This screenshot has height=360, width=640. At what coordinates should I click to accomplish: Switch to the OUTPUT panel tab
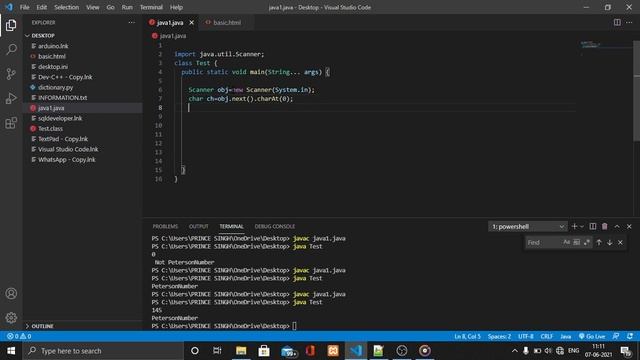click(199, 227)
